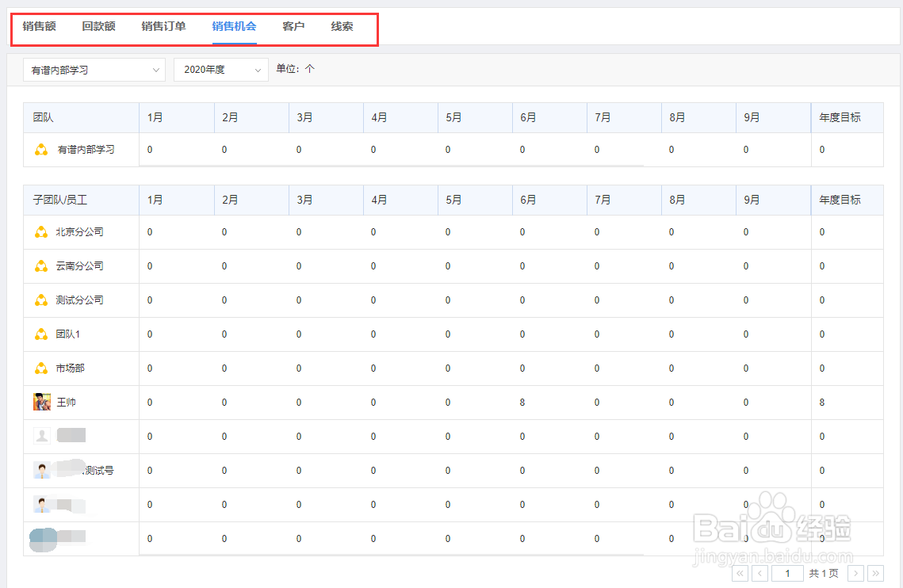Expand the 2020年度 year dropdown
This screenshot has height=588, width=903.
coord(221,70)
